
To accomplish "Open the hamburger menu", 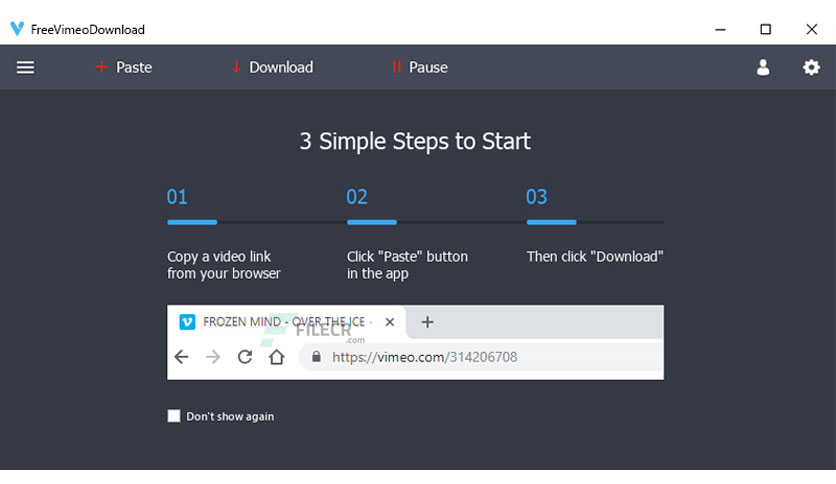I will coord(25,68).
